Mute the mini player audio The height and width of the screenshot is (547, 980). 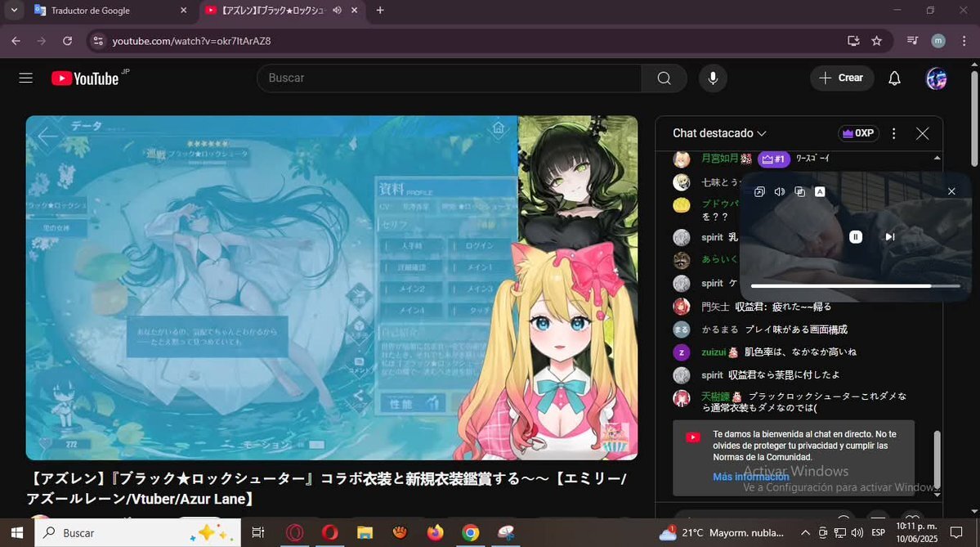click(x=780, y=192)
